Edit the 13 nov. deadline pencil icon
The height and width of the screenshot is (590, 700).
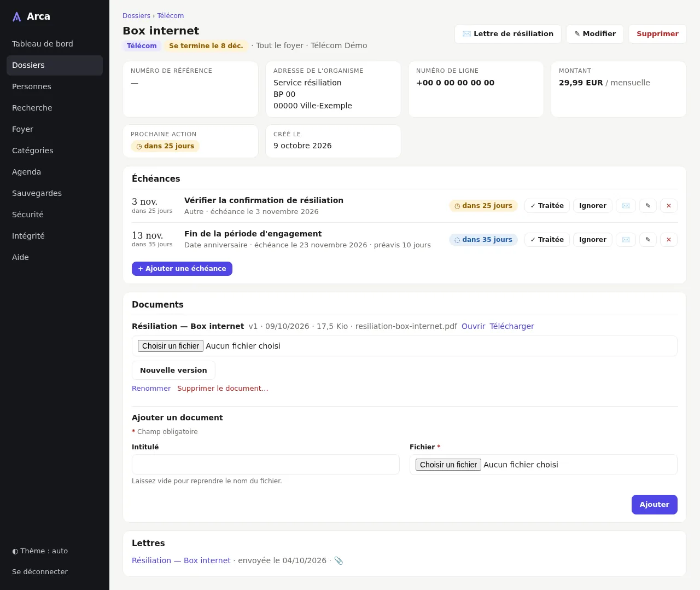[x=648, y=240]
